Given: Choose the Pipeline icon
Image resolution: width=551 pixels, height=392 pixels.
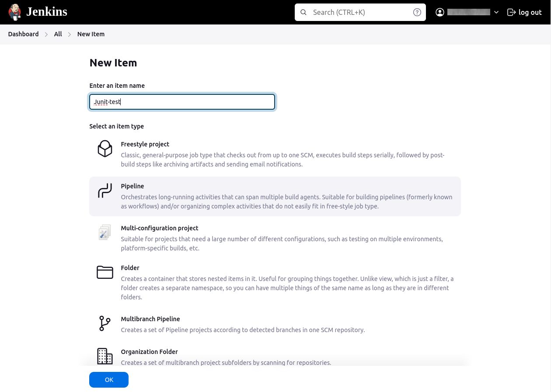Looking at the screenshot, I should coord(105,191).
